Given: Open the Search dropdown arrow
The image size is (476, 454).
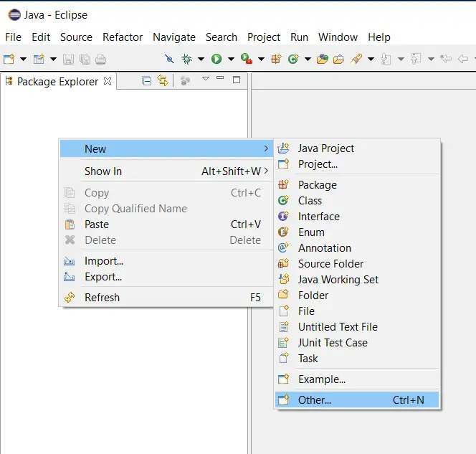Looking at the screenshot, I should click(371, 59).
